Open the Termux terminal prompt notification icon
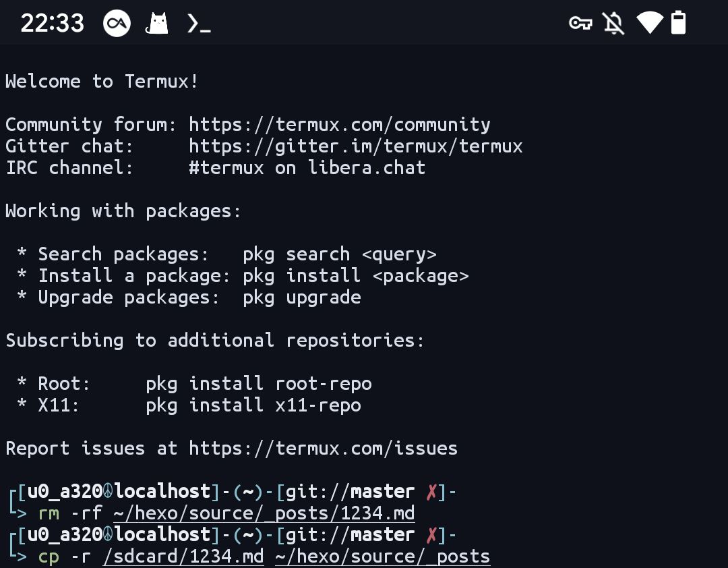 [199, 23]
